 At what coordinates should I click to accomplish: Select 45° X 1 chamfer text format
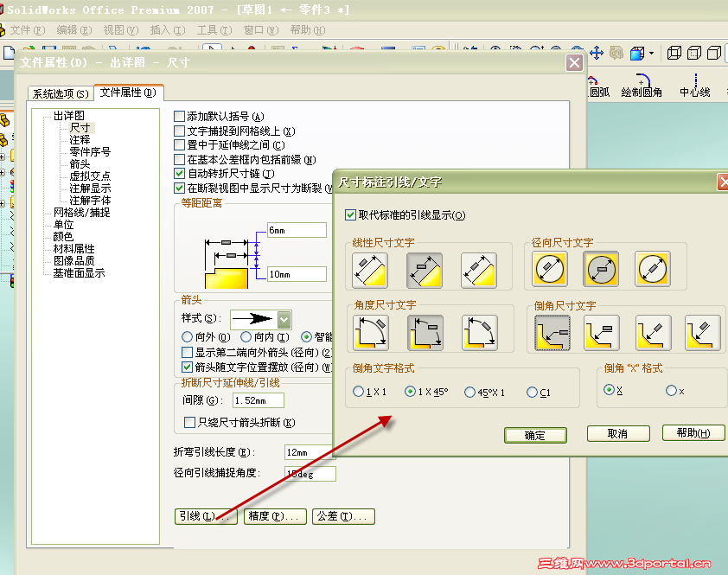[x=469, y=393]
